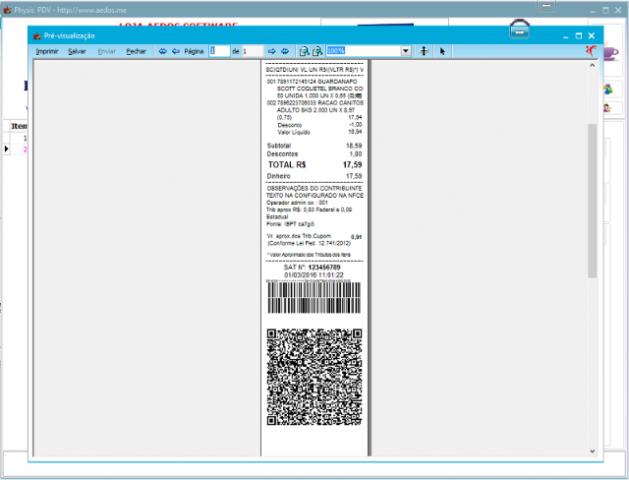This screenshot has height=480, width=629.
Task: Click the vertical scrollbar thumb in preview
Action: pyautogui.click(x=592, y=201)
